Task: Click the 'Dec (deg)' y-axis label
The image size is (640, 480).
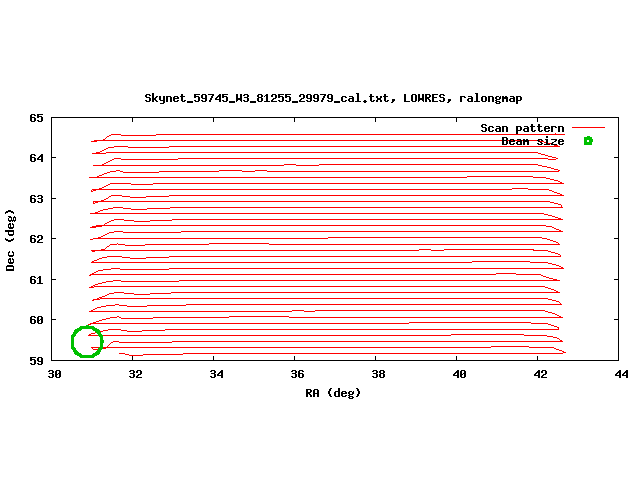Action: [x=10, y=240]
